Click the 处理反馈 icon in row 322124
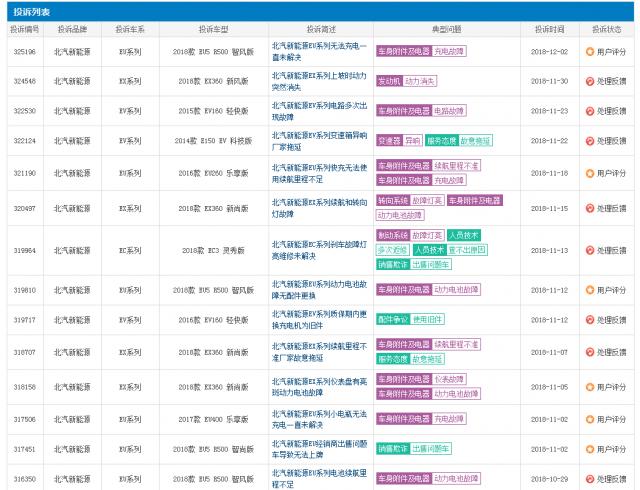Image resolution: width=640 pixels, height=490 pixels. 589,141
